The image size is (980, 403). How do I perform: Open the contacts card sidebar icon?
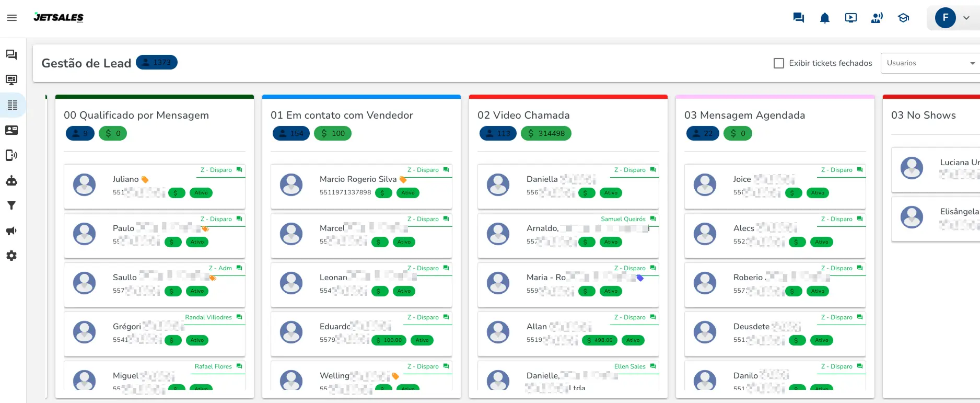pos(11,130)
